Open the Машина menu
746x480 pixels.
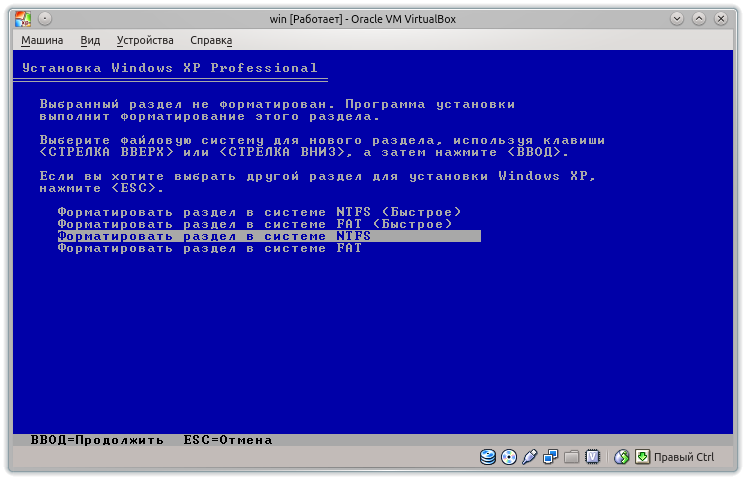pyautogui.click(x=42, y=40)
